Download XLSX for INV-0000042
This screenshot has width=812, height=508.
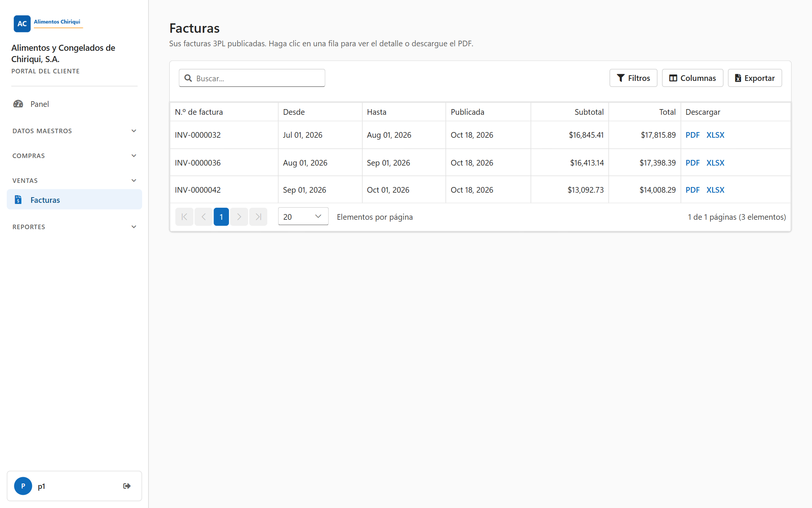pos(715,190)
